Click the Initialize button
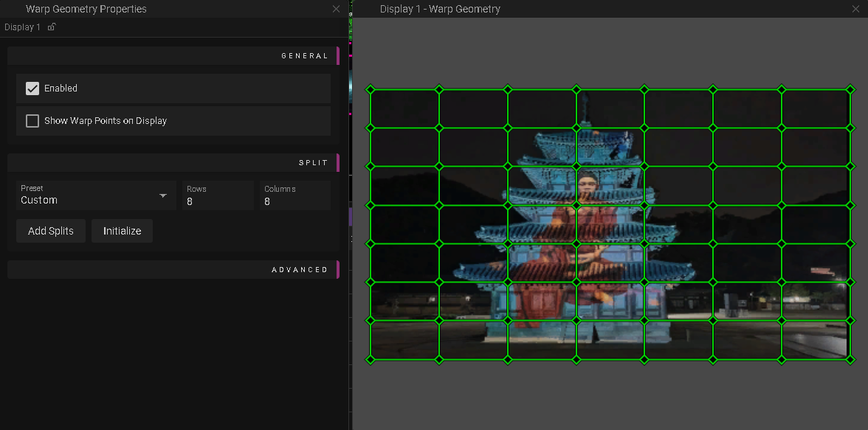The image size is (868, 430). 122,231
